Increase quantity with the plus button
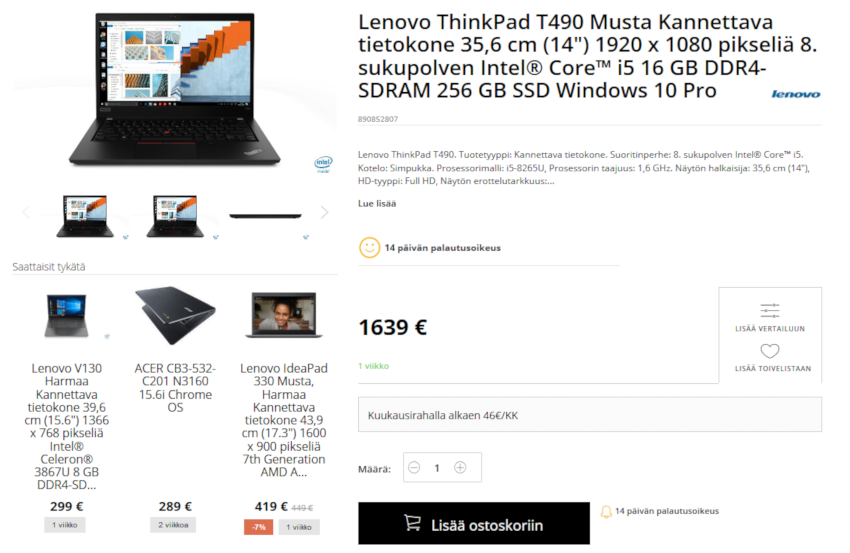Image resolution: width=850 pixels, height=553 pixels. tap(460, 467)
